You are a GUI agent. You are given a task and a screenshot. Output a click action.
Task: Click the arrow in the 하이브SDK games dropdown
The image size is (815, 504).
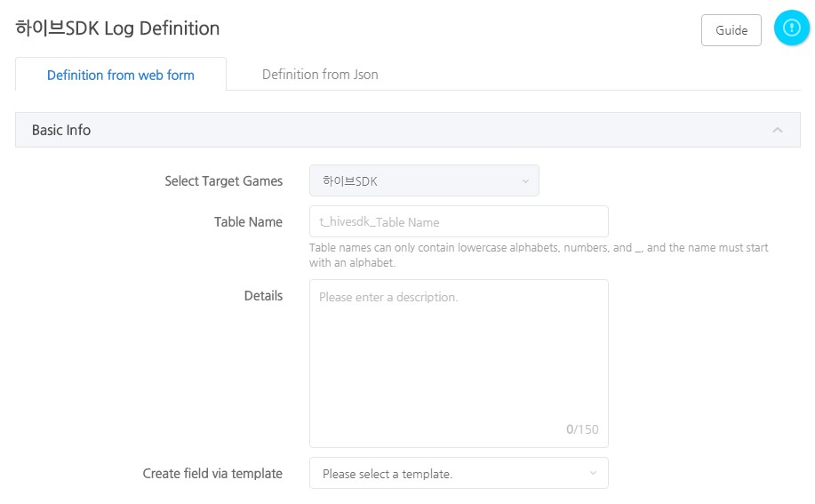(x=525, y=181)
